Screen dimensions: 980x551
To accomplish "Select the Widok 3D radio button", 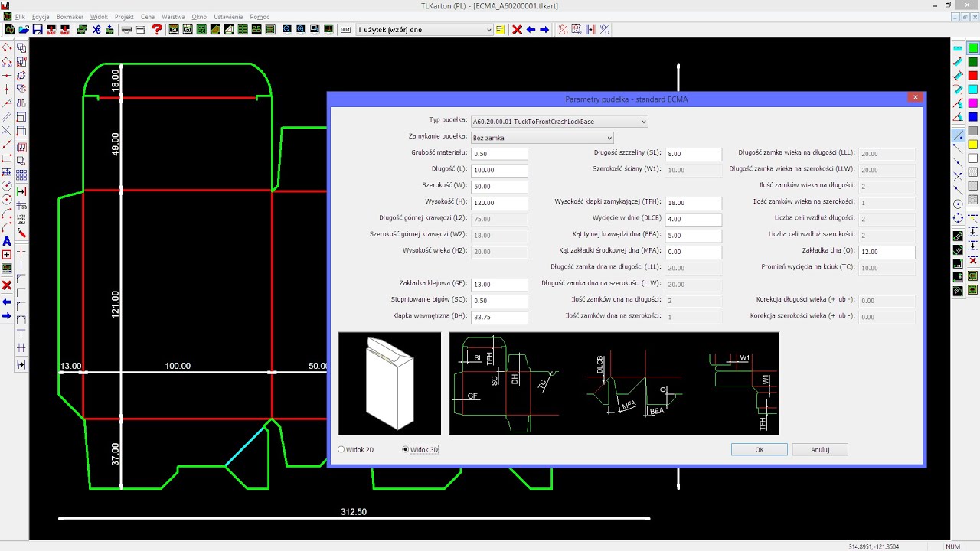I will tap(406, 449).
